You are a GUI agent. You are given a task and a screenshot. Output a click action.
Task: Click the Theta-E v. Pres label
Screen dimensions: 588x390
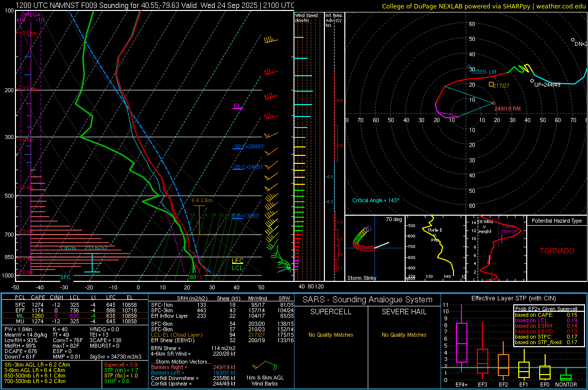click(x=435, y=235)
